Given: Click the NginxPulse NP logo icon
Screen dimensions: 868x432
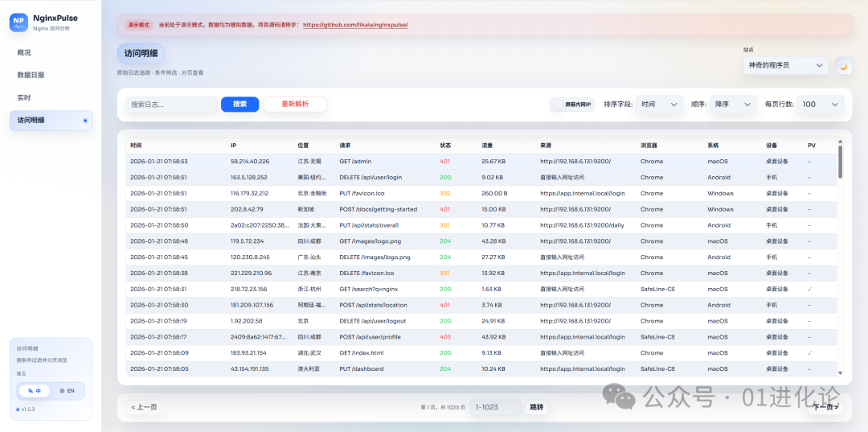Looking at the screenshot, I should click(18, 23).
